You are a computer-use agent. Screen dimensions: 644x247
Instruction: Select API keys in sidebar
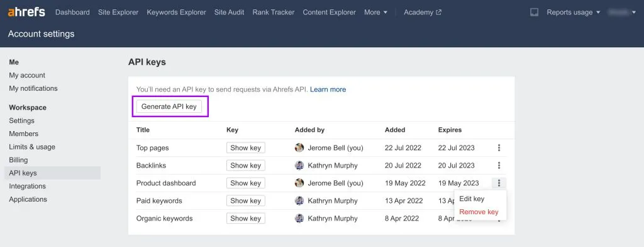click(x=52, y=173)
